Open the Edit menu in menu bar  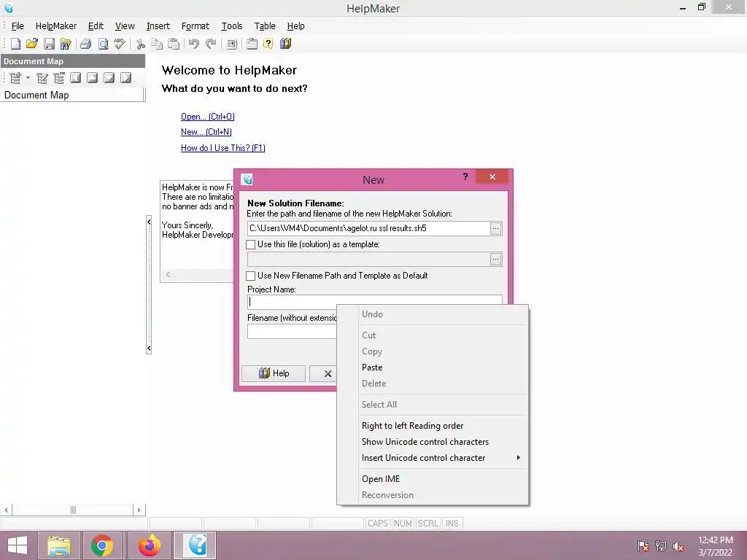coord(96,26)
